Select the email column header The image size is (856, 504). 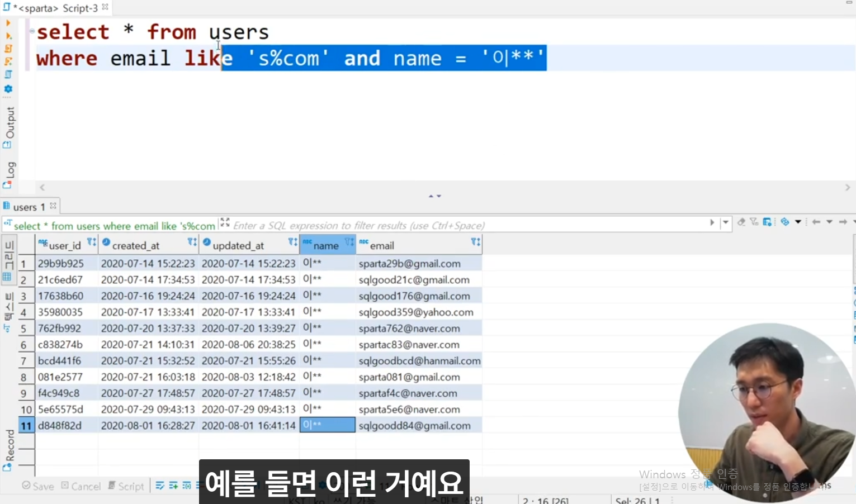coord(382,246)
